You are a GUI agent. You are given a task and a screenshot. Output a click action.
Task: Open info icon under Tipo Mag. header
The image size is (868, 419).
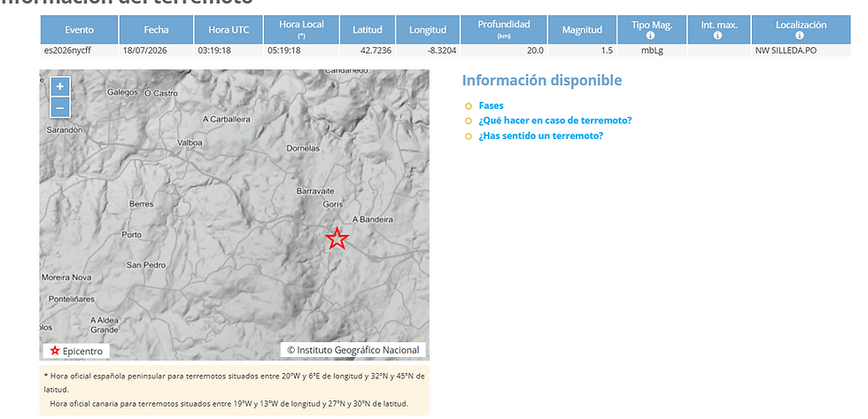pos(650,35)
